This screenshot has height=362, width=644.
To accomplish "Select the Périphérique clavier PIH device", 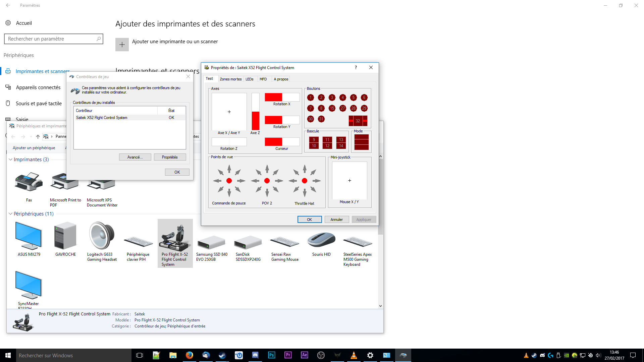I will tap(138, 248).
